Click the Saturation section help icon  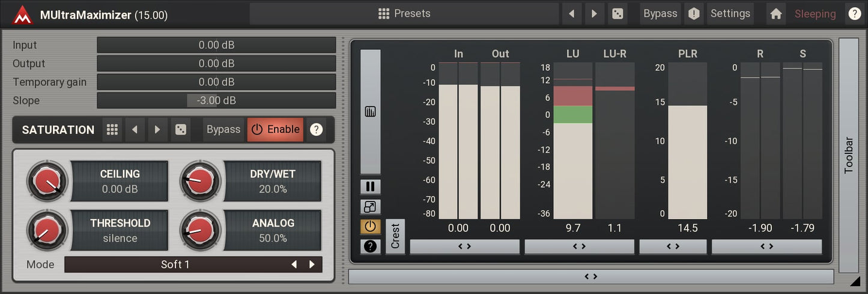316,130
